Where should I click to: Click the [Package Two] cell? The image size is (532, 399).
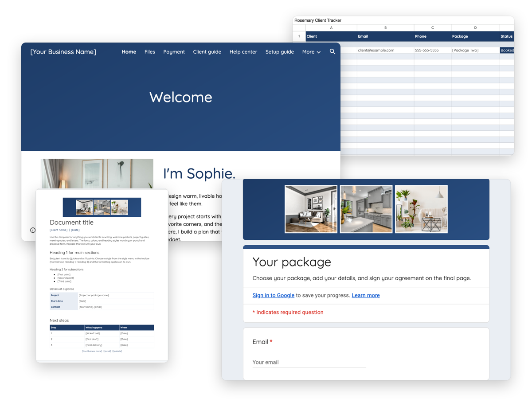(x=475, y=50)
